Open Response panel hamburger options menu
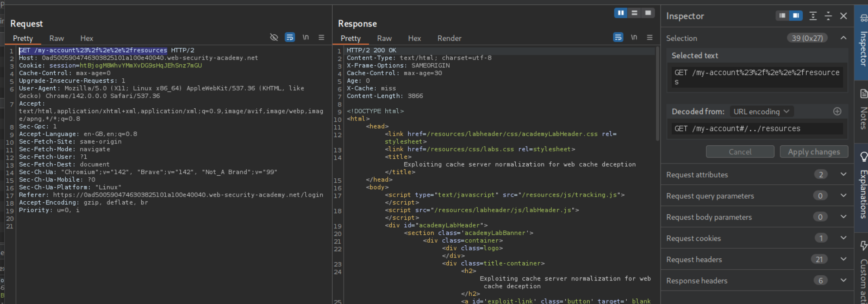Screen dimensions: 868x304 click(650, 37)
